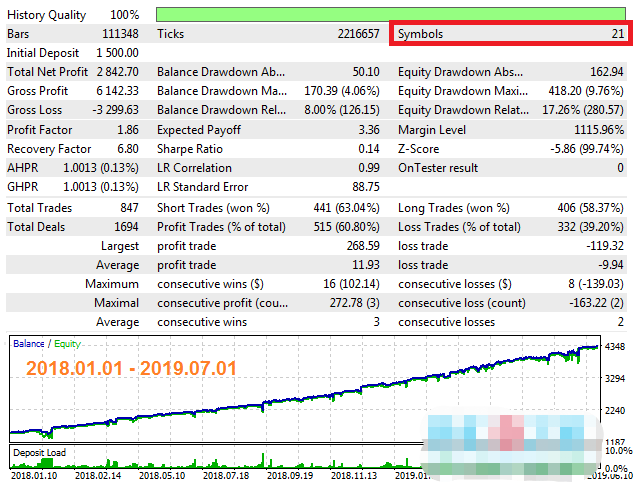Click the Gross Loss value -3 299.63
The image size is (641, 490).
115,110
